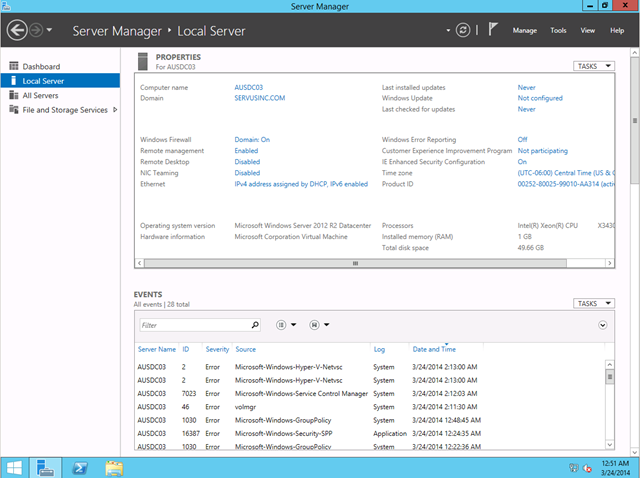Open the navigation history dropdown arrow
The image size is (640, 478).
tap(49, 30)
